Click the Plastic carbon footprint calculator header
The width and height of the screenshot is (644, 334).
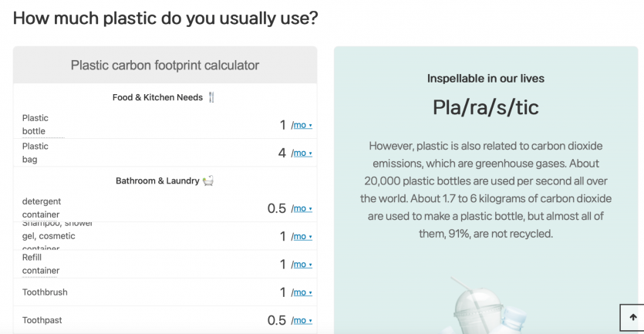tap(165, 66)
